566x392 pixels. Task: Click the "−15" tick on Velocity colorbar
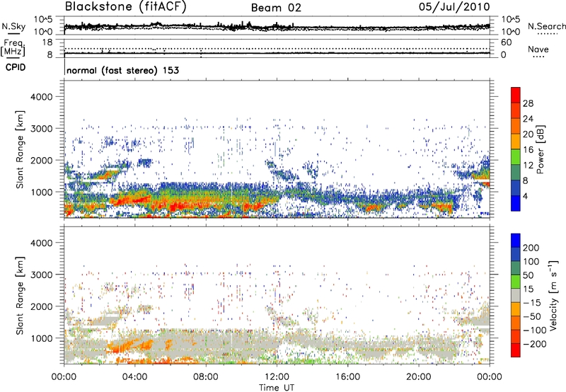531,302
